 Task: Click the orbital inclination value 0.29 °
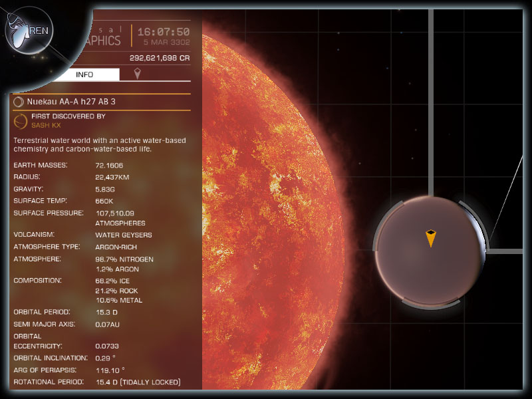[x=106, y=358]
